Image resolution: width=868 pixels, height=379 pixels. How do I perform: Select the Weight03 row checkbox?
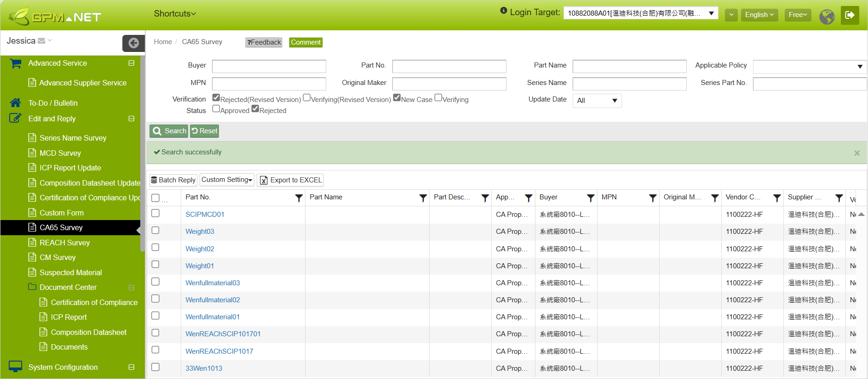[155, 230]
